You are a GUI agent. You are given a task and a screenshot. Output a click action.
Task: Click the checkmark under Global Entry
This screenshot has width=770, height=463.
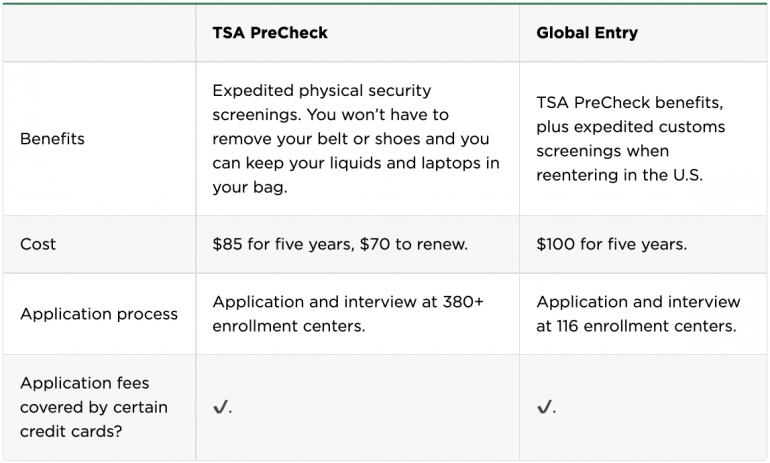[x=544, y=407]
